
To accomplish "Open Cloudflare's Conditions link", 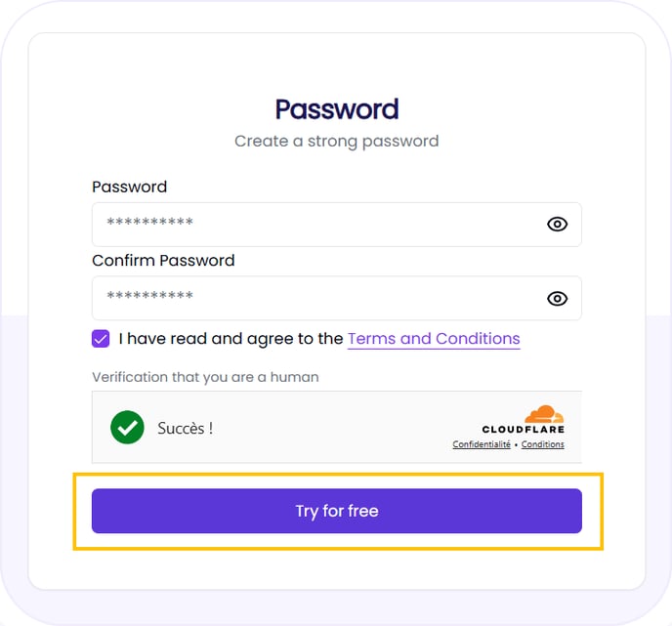I will point(542,444).
